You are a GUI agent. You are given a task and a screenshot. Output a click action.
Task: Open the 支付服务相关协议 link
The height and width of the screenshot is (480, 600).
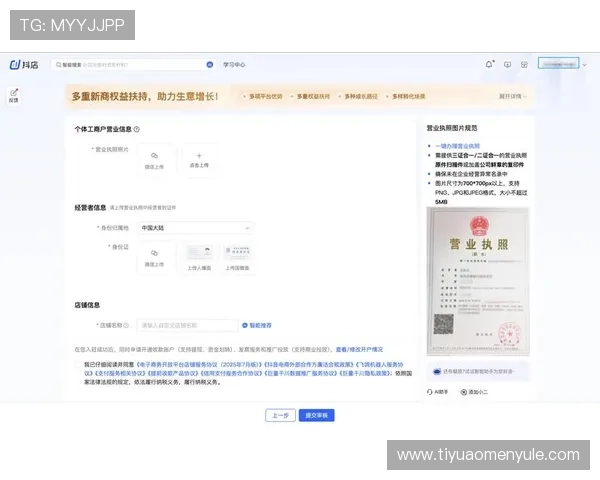[x=119, y=373]
